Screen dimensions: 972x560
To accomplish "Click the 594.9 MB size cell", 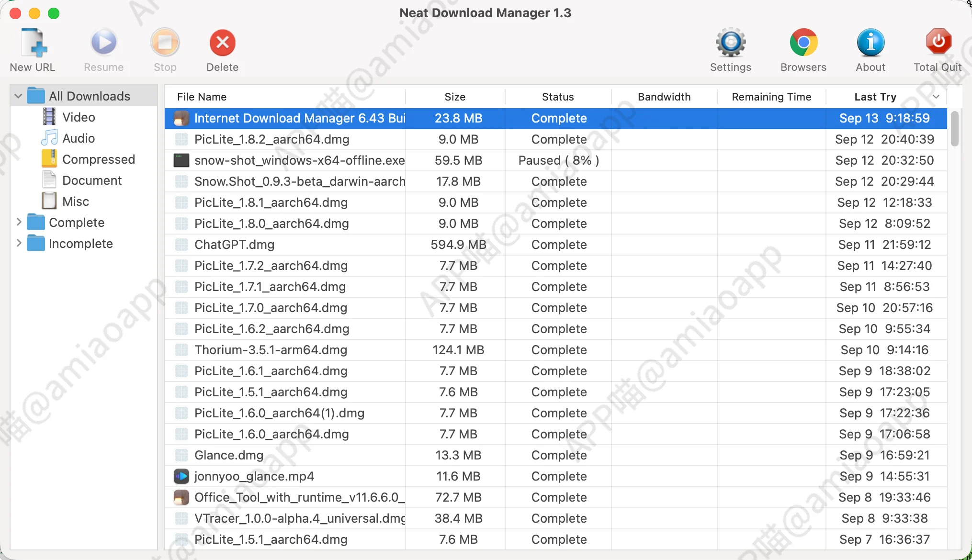I will (x=458, y=245).
